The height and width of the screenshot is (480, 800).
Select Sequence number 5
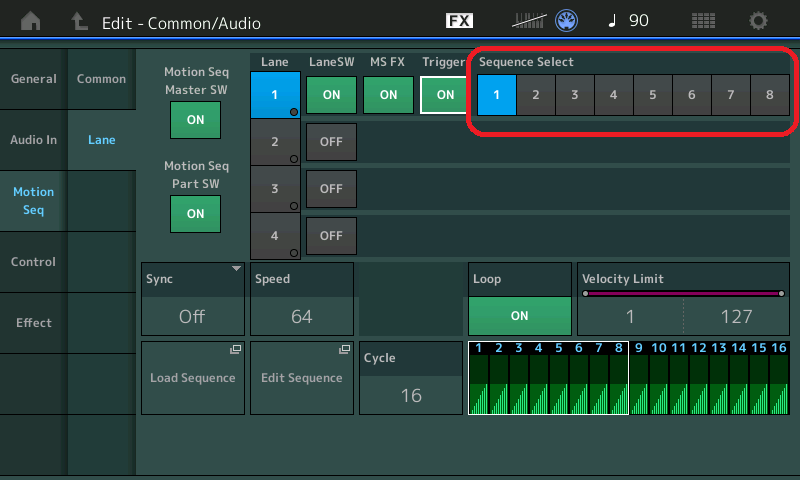pos(652,96)
